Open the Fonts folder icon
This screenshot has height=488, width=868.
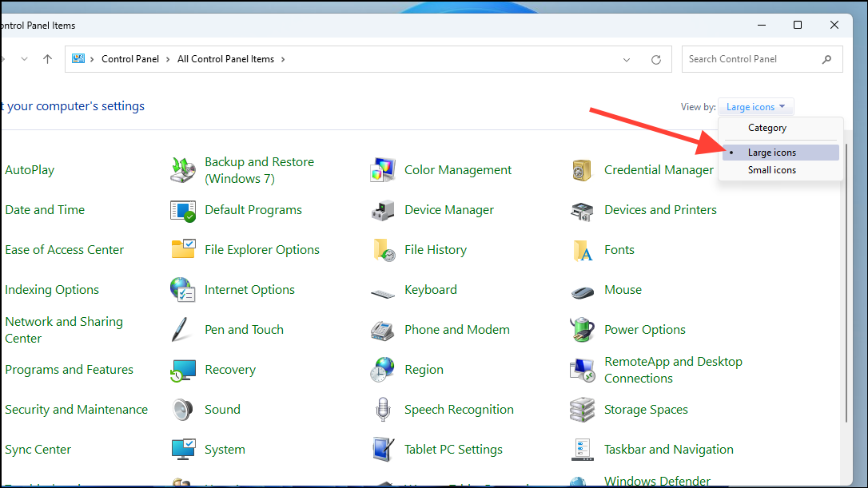point(583,250)
